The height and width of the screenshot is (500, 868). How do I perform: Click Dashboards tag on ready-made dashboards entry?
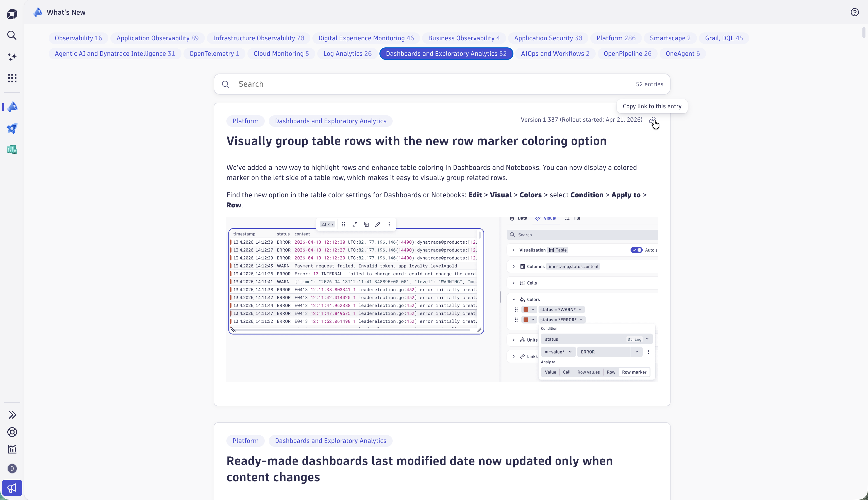pyautogui.click(x=330, y=441)
